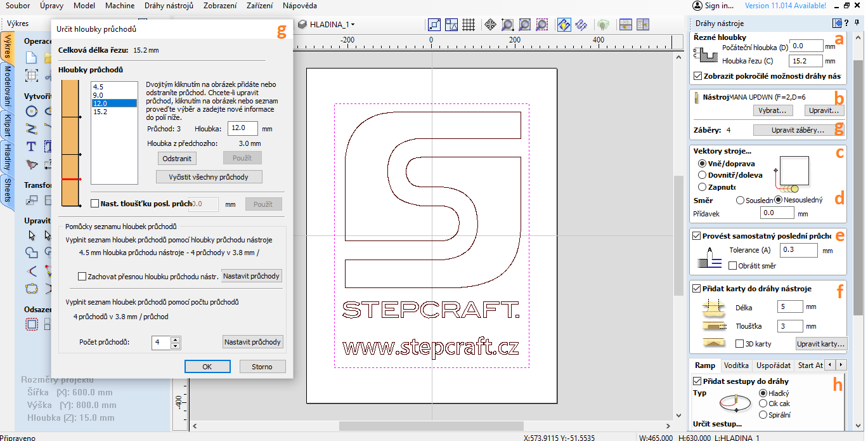868x441 pixels.
Task: Enable 'Nast. tloušťku posl. průch.' checkbox
Action: (95, 204)
